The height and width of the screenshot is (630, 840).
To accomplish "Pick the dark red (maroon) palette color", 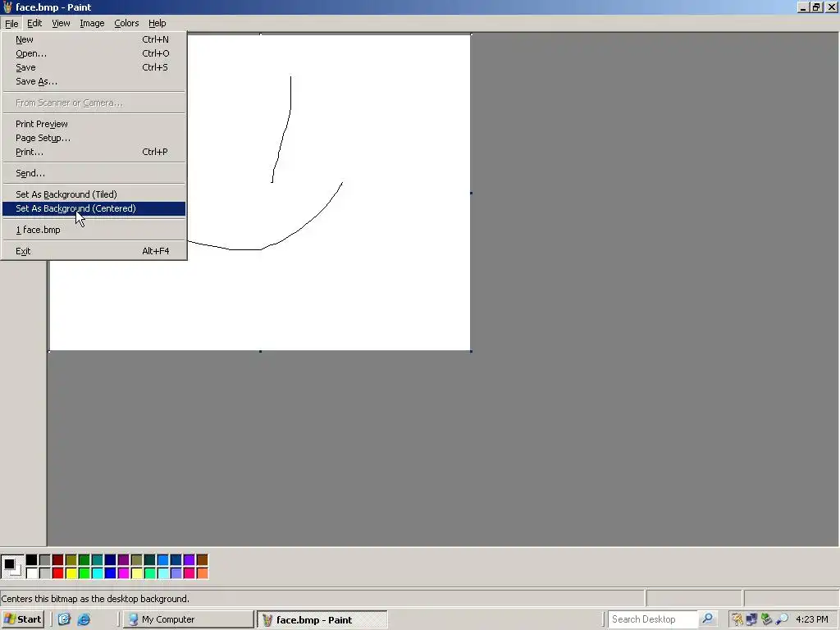I will point(58,559).
